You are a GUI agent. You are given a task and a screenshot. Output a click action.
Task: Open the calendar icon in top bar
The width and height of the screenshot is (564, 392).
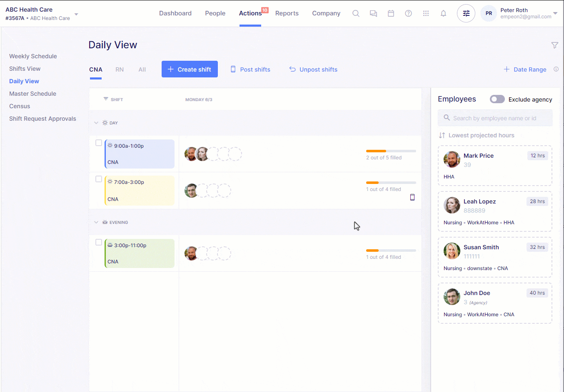point(391,13)
